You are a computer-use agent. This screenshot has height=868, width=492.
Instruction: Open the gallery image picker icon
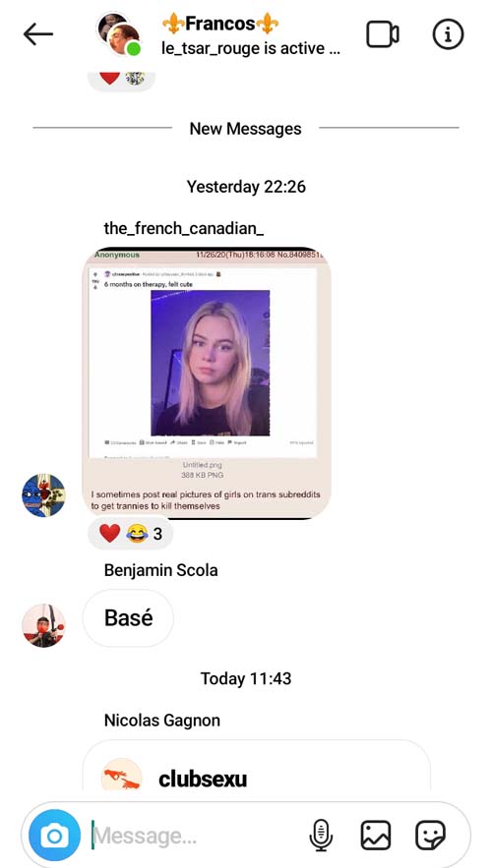point(376,835)
